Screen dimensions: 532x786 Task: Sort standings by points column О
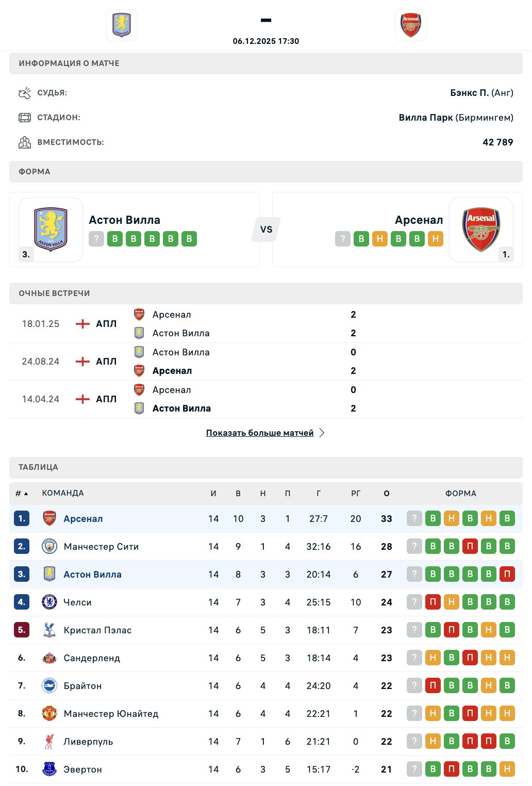387,494
